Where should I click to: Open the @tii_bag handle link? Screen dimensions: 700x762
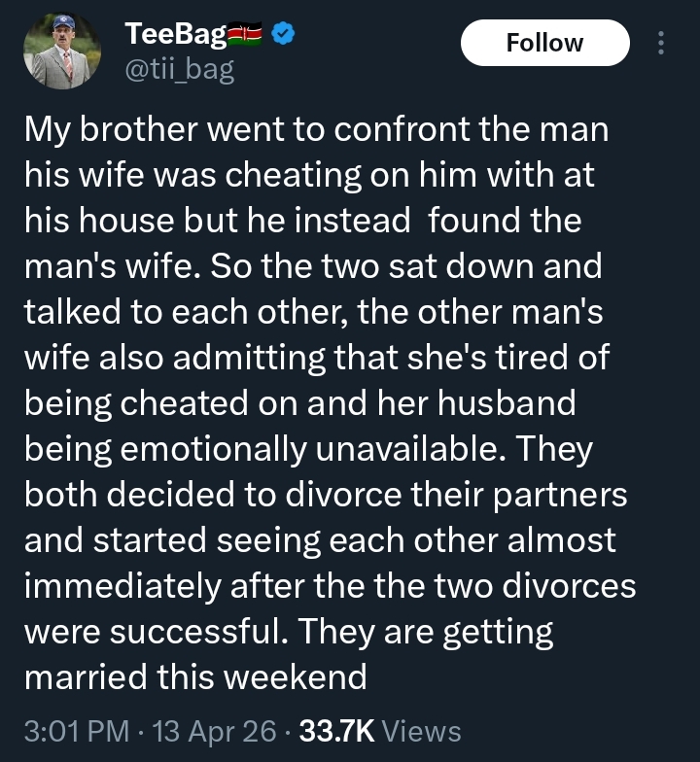coord(180,70)
